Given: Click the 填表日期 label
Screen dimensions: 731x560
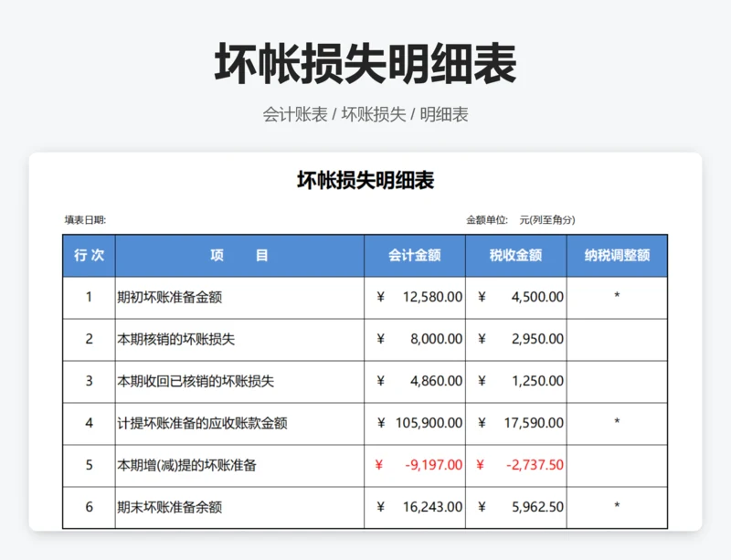Looking at the screenshot, I should point(85,219).
